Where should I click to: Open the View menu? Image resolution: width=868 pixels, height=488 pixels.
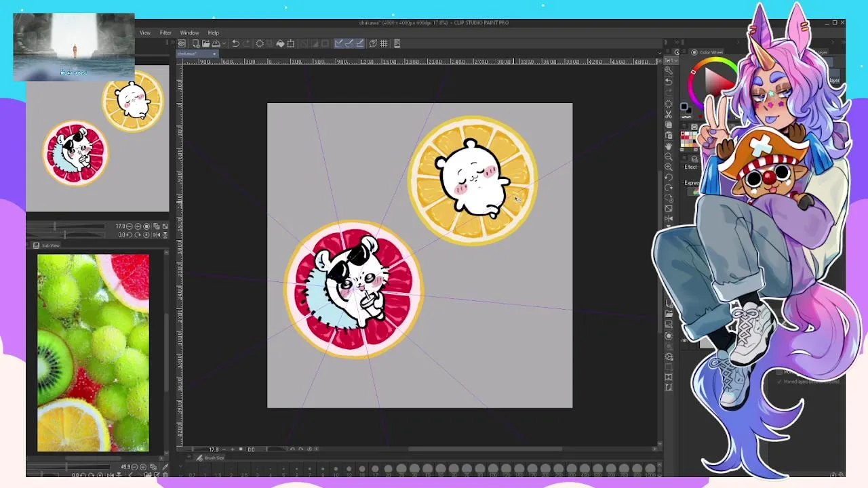coord(145,33)
